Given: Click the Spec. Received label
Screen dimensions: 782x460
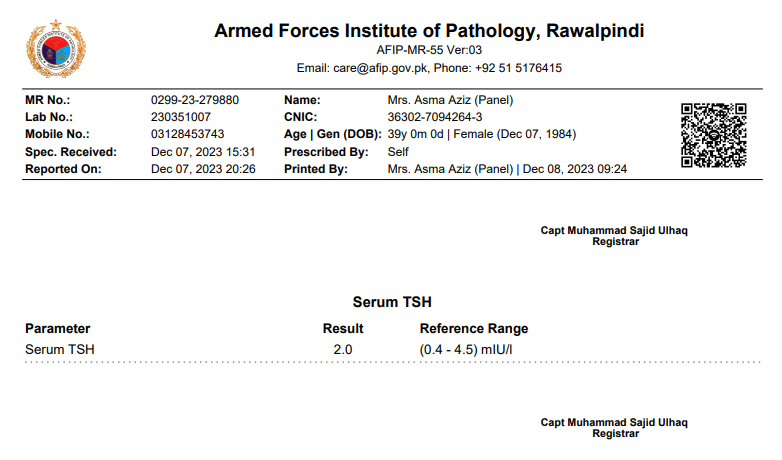Looking at the screenshot, I should [71, 152].
